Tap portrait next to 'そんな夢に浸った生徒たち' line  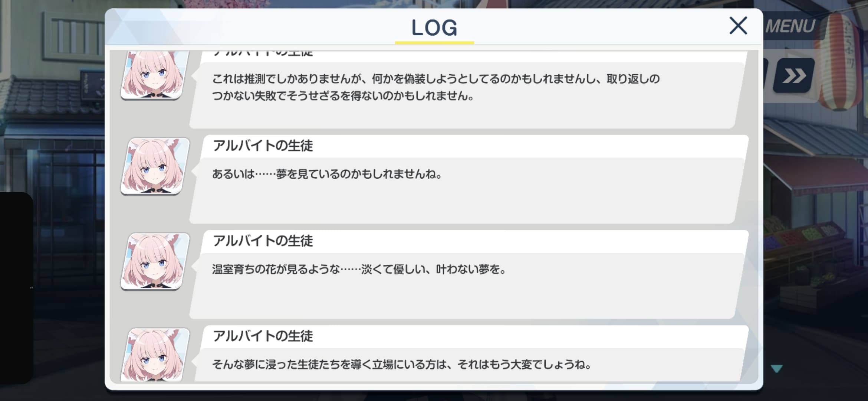pyautogui.click(x=155, y=355)
